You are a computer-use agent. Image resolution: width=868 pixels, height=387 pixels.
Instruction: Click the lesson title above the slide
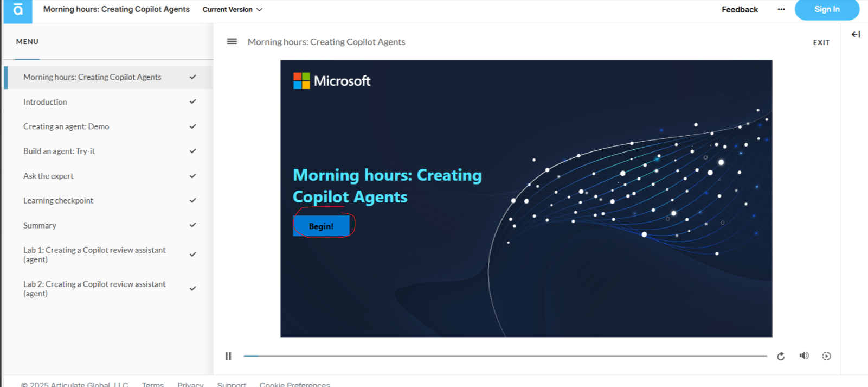click(326, 42)
